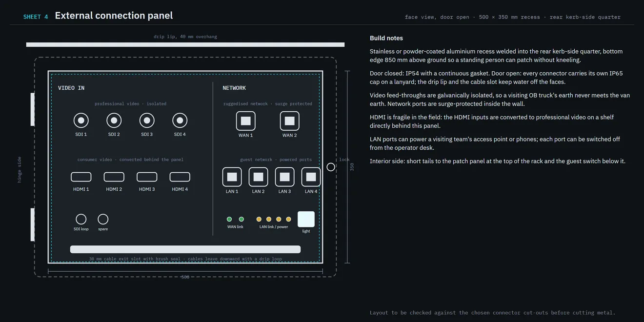
Task: Select the HDMI 3 port symbol
Action: [x=147, y=177]
